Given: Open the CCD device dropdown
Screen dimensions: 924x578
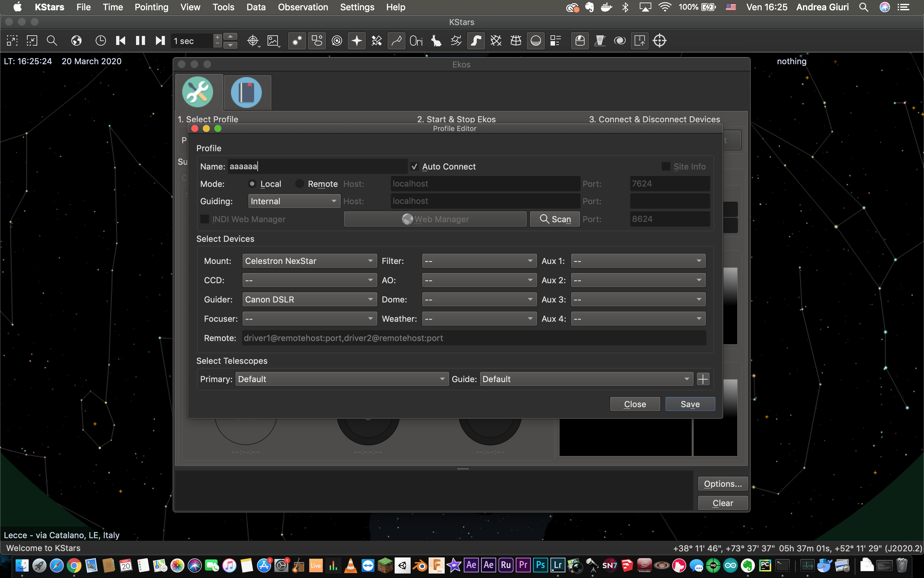Looking at the screenshot, I should (309, 280).
